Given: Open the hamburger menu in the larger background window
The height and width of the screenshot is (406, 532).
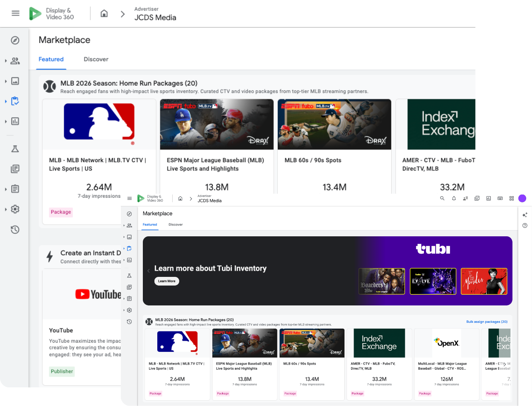Looking at the screenshot, I should click(15, 13).
